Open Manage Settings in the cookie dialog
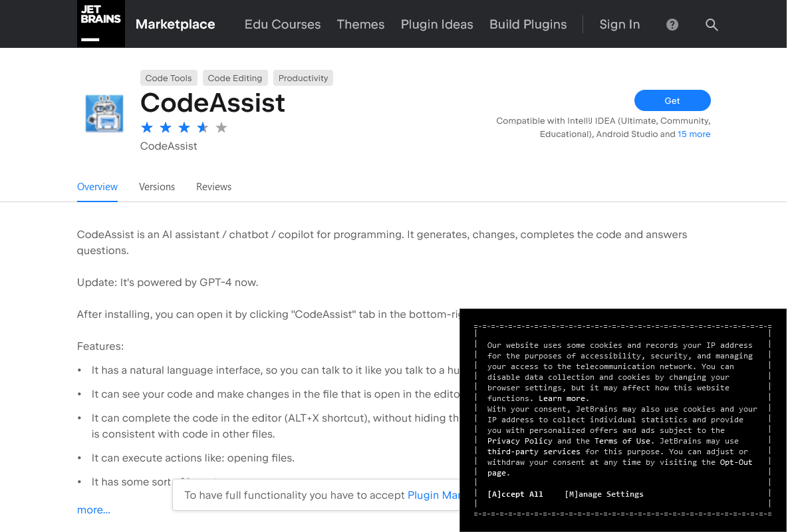This screenshot has height=532, width=798. click(604, 494)
